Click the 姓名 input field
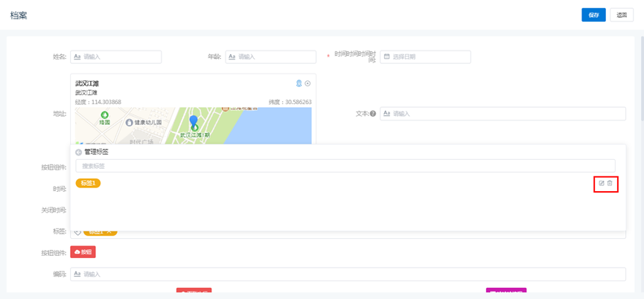The width and height of the screenshot is (644, 299). coord(116,57)
